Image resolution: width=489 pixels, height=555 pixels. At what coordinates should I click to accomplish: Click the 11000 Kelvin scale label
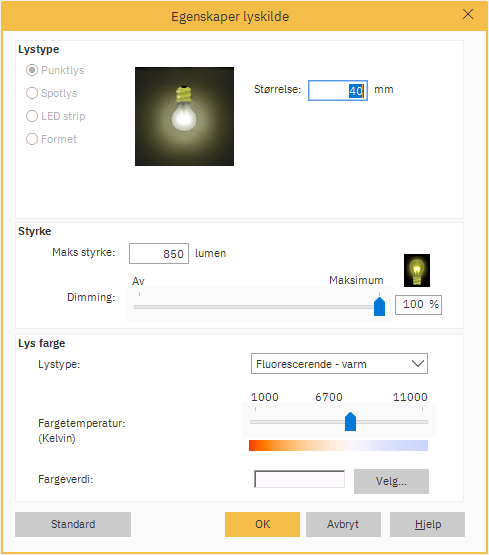[x=410, y=397]
